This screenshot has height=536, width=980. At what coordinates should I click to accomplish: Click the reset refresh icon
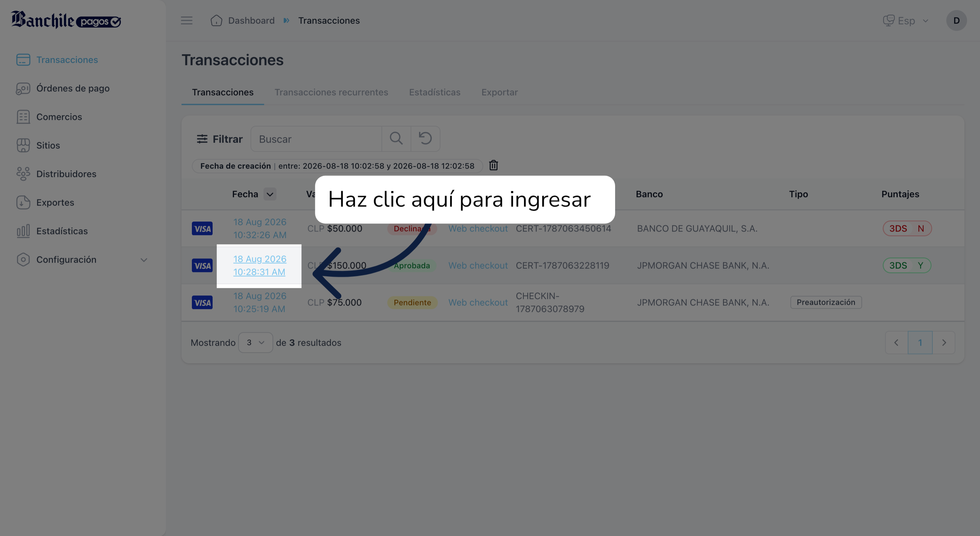click(x=425, y=138)
